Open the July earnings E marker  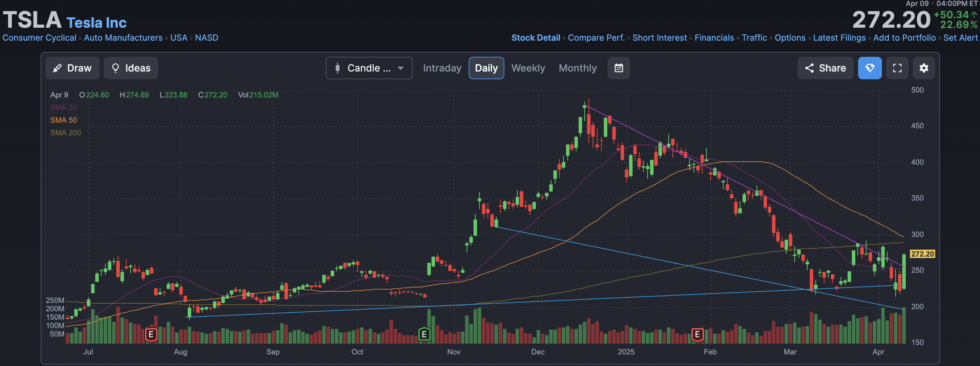pos(151,334)
